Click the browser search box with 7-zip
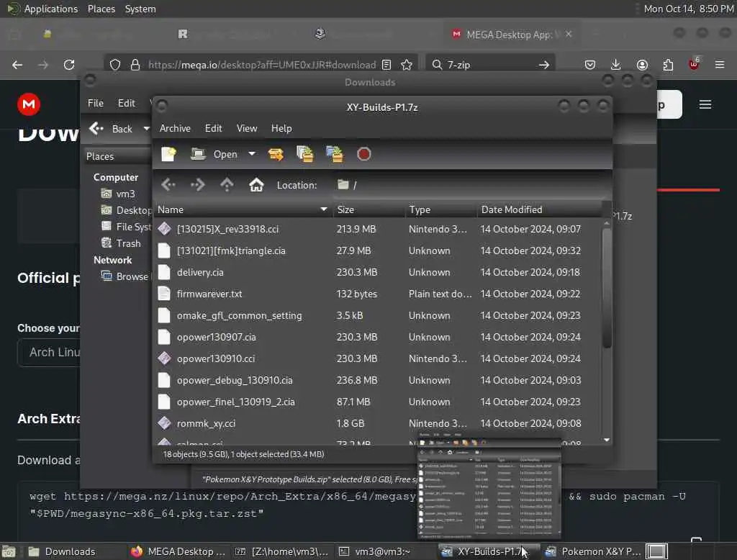 tap(490, 65)
